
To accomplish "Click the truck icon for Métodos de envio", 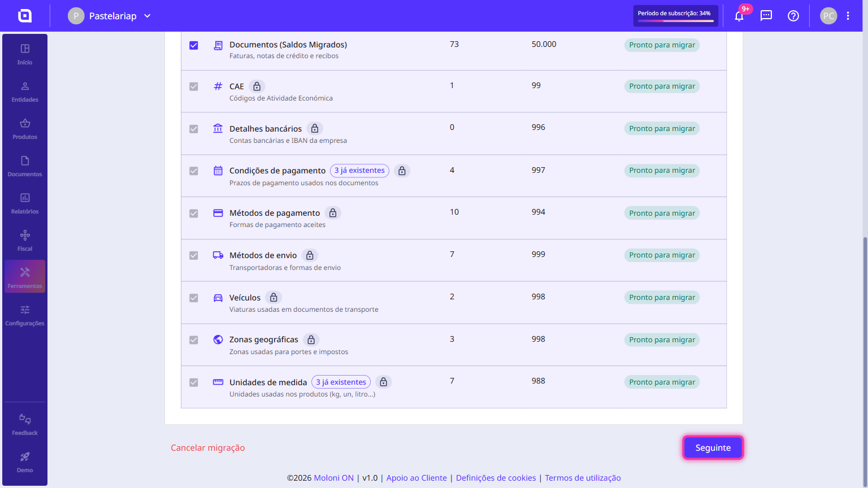I will click(x=218, y=255).
